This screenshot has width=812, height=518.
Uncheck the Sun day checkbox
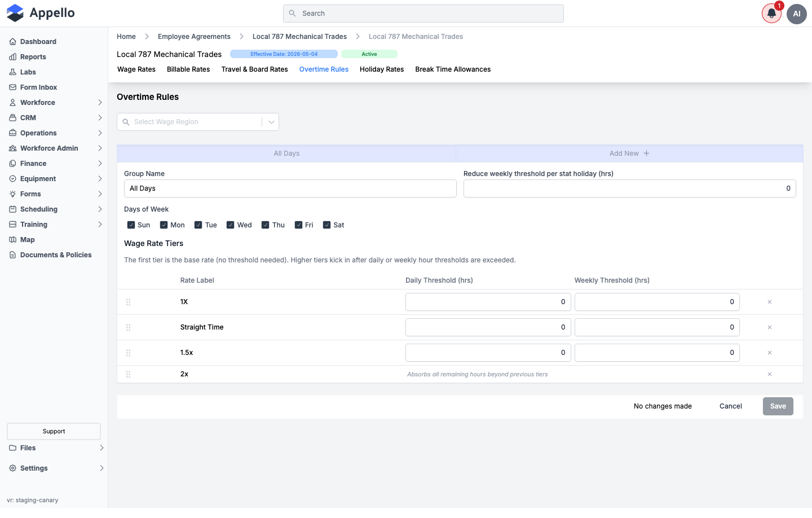[x=131, y=225]
